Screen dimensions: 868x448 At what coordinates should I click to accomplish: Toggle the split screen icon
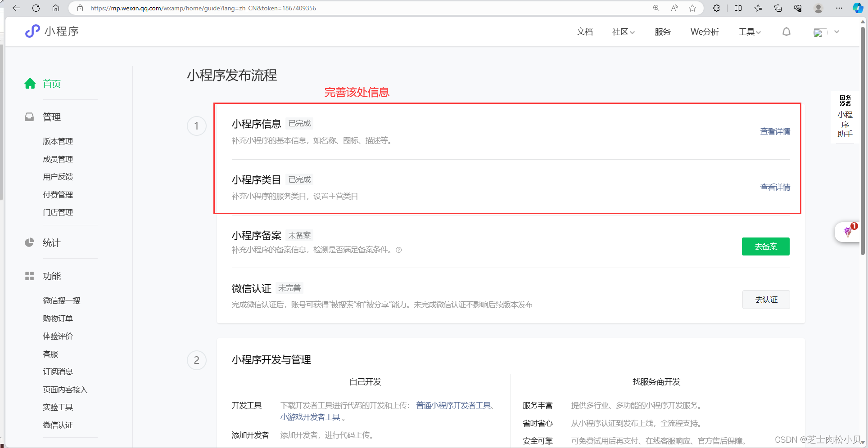(x=738, y=8)
